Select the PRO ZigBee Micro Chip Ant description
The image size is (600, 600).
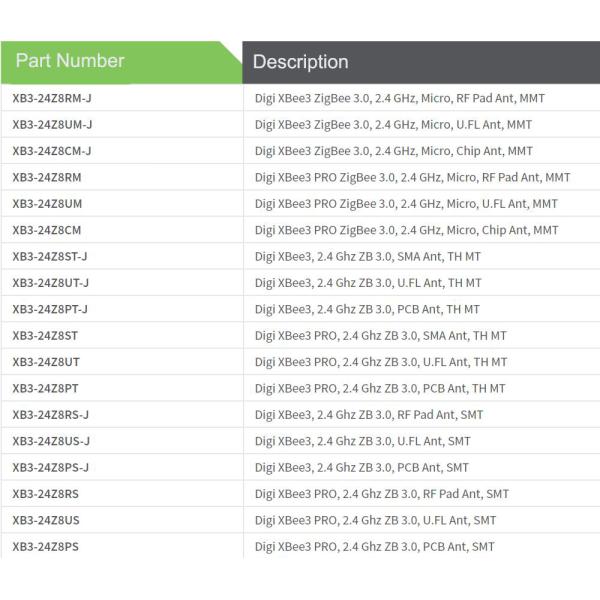407,230
